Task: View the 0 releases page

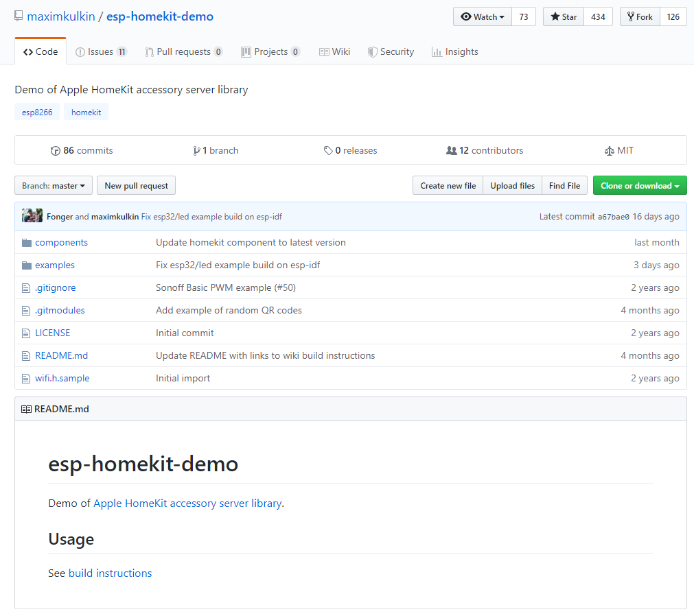Action: pos(350,150)
